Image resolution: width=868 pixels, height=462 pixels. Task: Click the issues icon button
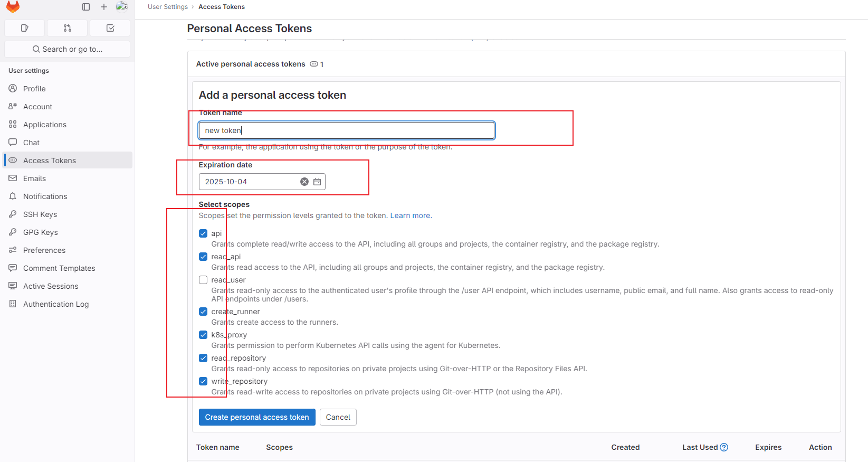24,27
